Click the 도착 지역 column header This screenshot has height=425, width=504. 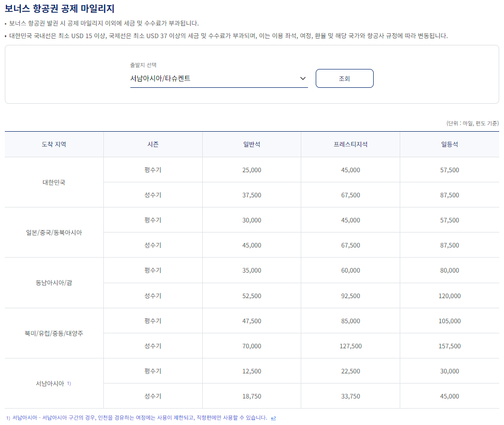[53, 144]
